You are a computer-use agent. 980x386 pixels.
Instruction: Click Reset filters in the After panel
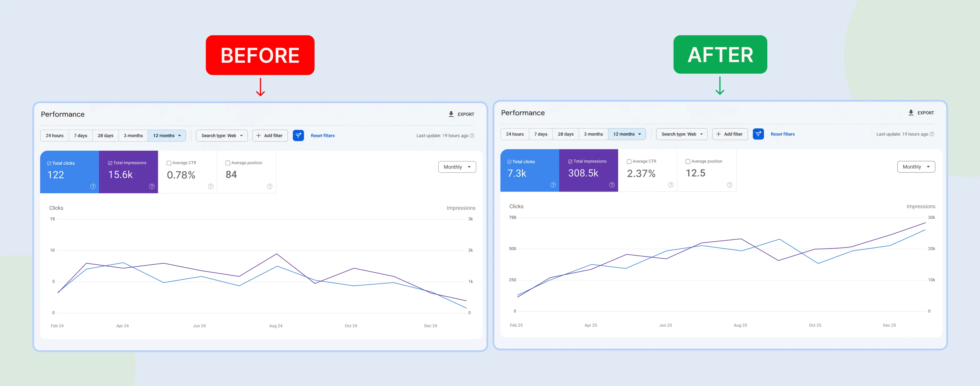click(783, 134)
